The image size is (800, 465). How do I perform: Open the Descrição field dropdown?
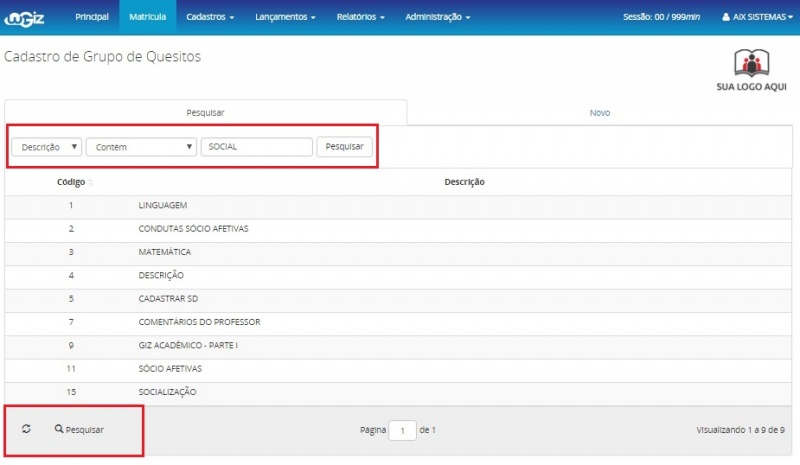[46, 147]
